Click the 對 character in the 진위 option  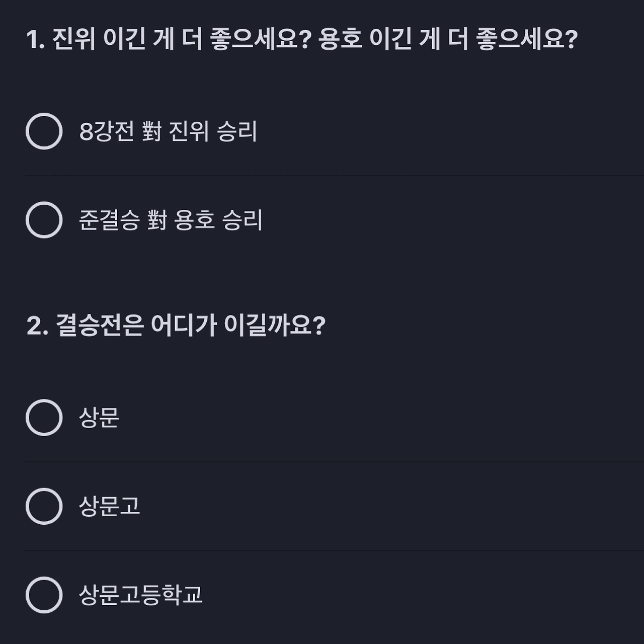click(x=151, y=131)
